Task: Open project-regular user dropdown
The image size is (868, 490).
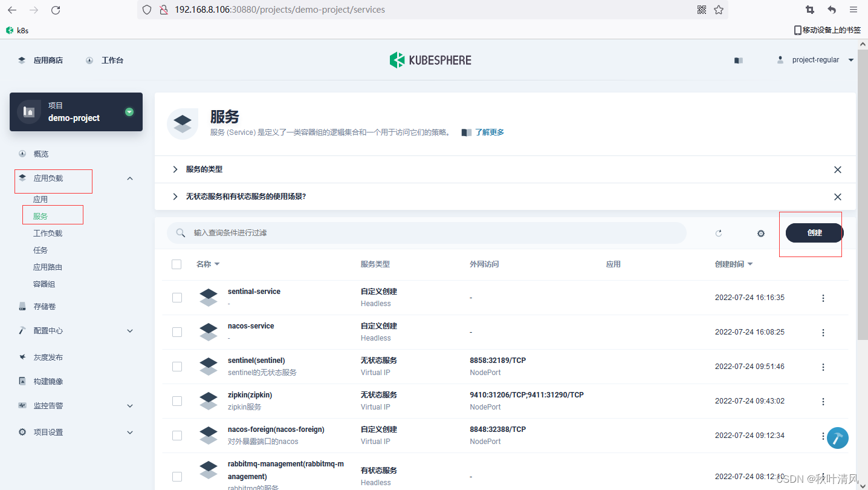Action: (815, 60)
